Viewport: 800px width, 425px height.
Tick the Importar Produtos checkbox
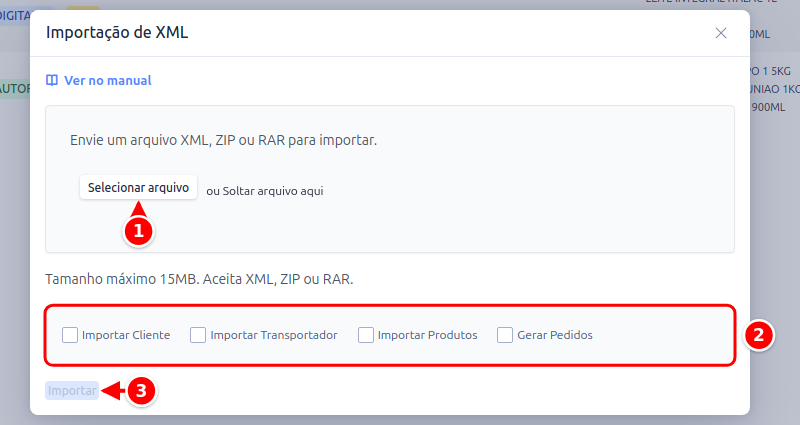[x=366, y=335]
